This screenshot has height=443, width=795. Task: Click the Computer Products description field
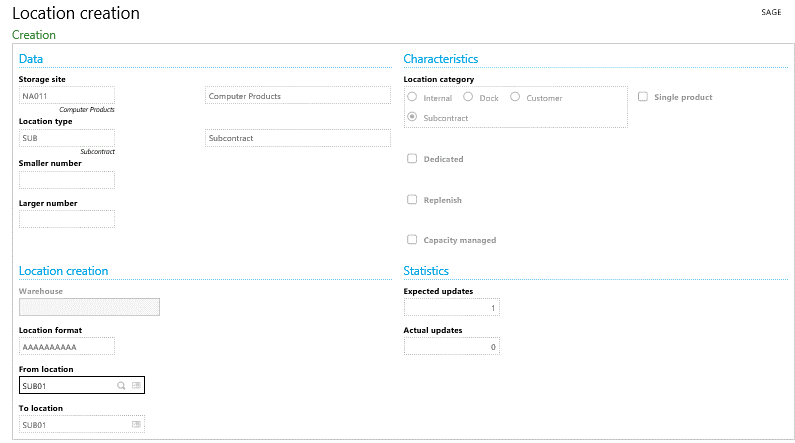click(296, 96)
